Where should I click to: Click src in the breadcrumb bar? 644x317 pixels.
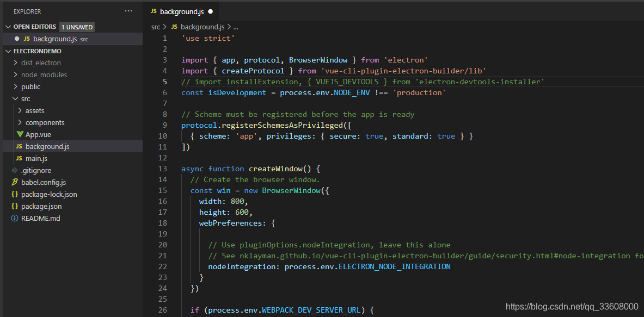(156, 26)
